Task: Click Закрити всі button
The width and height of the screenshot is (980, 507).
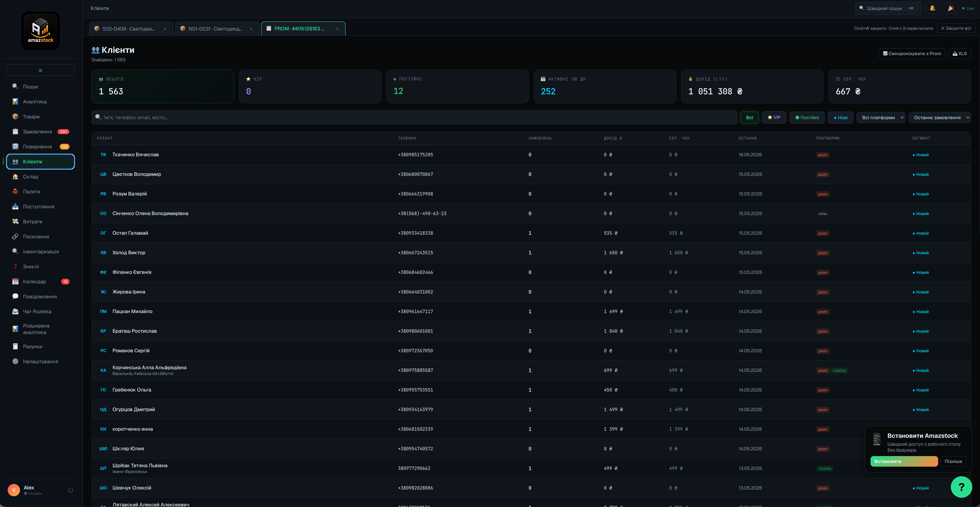Action: 956,28
